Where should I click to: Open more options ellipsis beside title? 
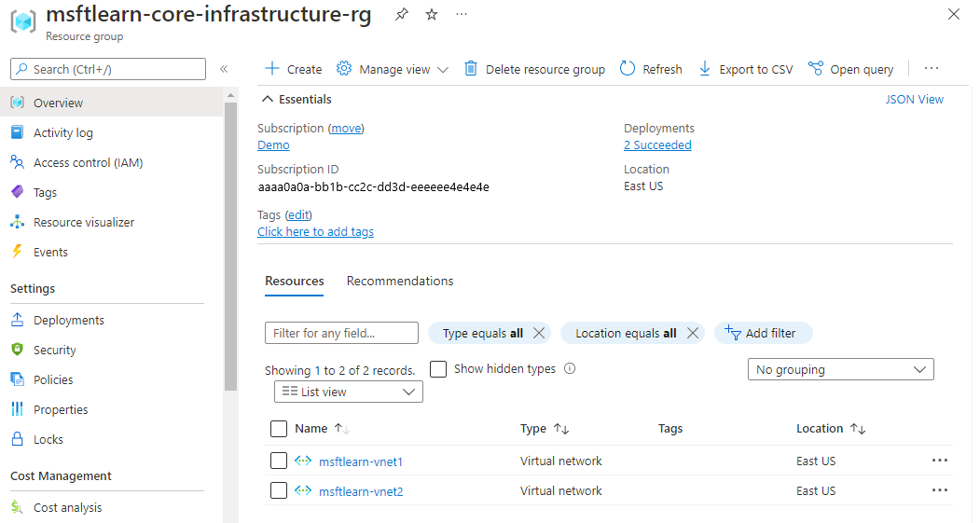[462, 14]
